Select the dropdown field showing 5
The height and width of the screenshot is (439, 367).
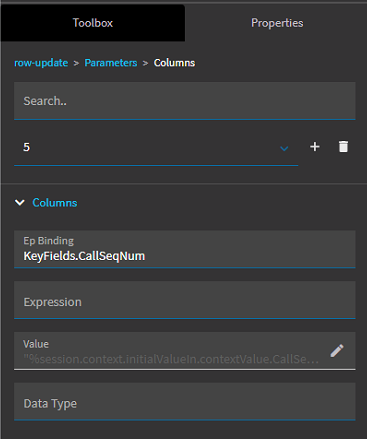pos(156,147)
